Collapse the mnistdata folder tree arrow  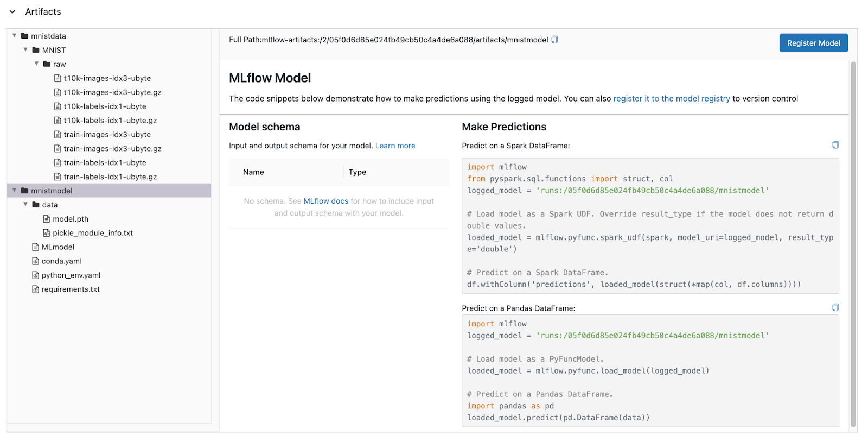click(15, 36)
